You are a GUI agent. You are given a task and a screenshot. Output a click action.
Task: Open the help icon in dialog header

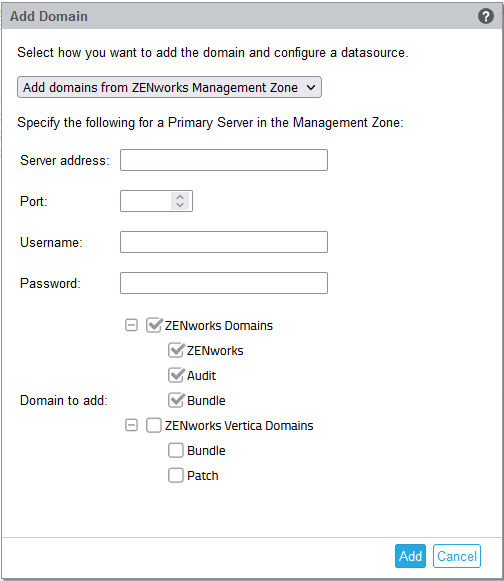click(x=485, y=16)
